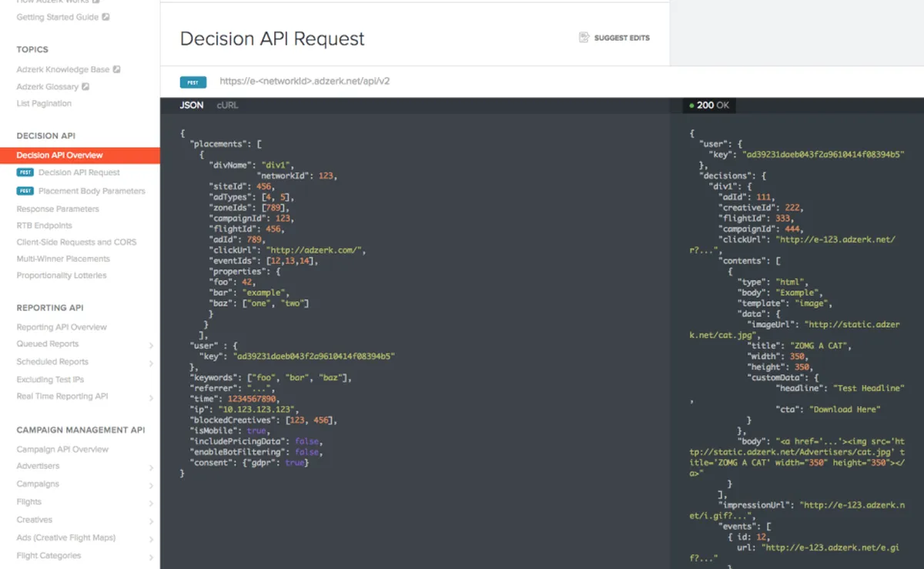Open Ads (Creative Flight Maps) item
This screenshot has width=924, height=569.
click(x=66, y=538)
